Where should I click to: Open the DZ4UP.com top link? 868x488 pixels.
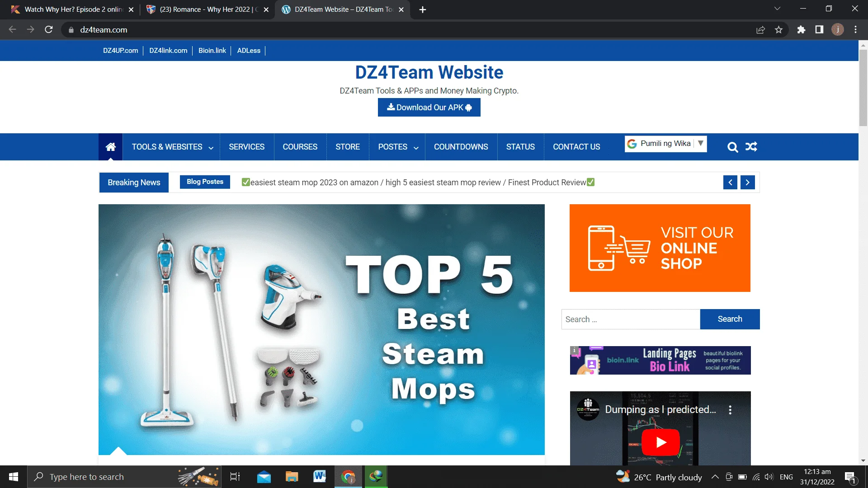click(121, 51)
